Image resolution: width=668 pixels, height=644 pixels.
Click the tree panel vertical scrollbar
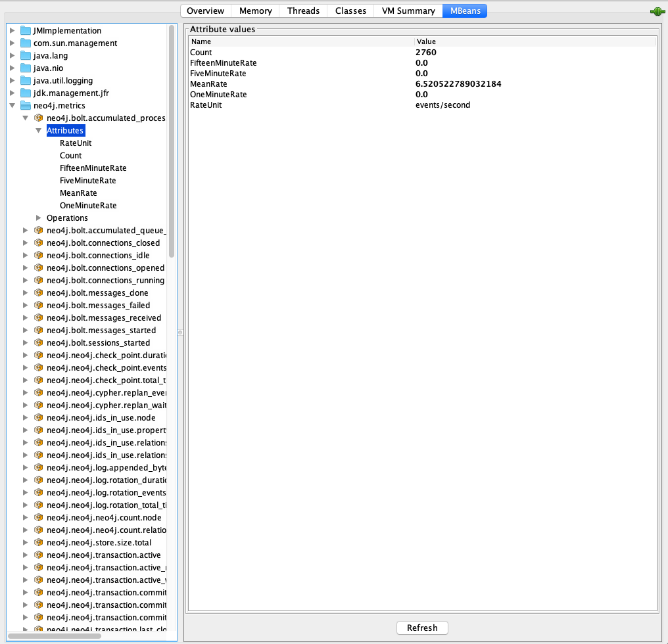pyautogui.click(x=172, y=141)
